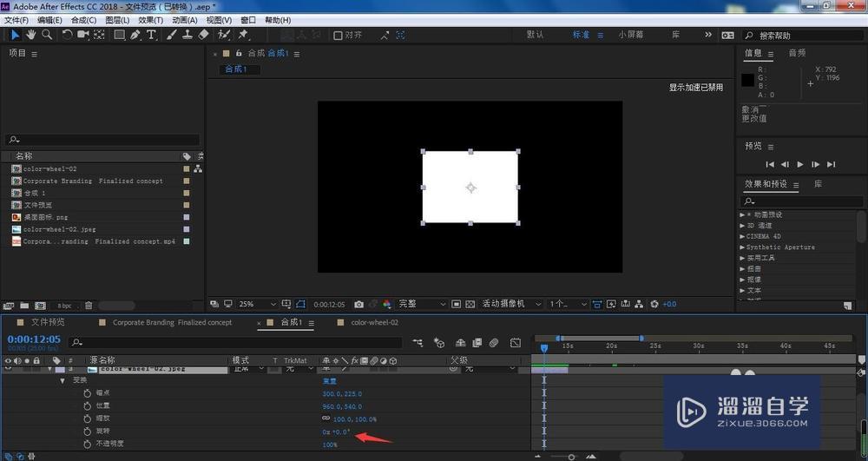Click the 8 bpc color depth button
868x461 pixels.
coord(64,306)
